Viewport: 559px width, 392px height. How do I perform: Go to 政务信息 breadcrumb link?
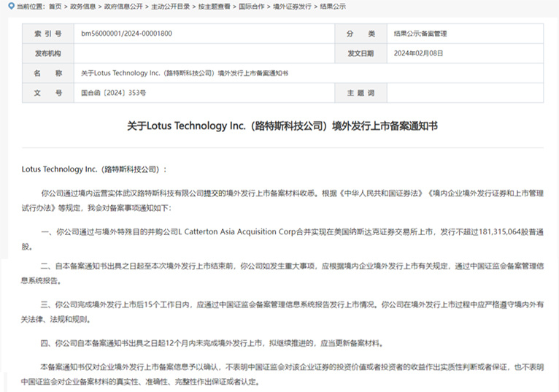pos(82,7)
